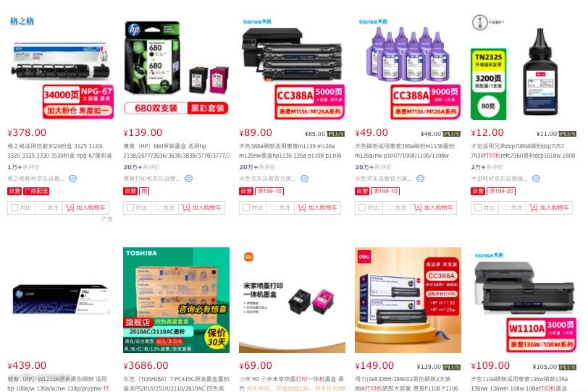Open the 20万+ reviews link for HP 680
588x392 pixels.
(x=133, y=167)
